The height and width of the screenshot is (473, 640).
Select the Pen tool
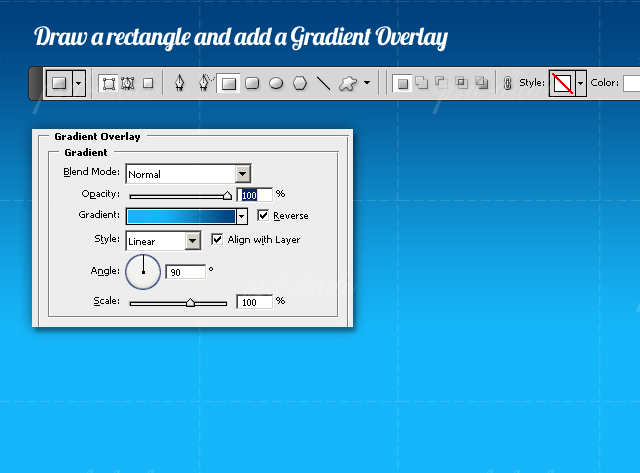point(180,83)
